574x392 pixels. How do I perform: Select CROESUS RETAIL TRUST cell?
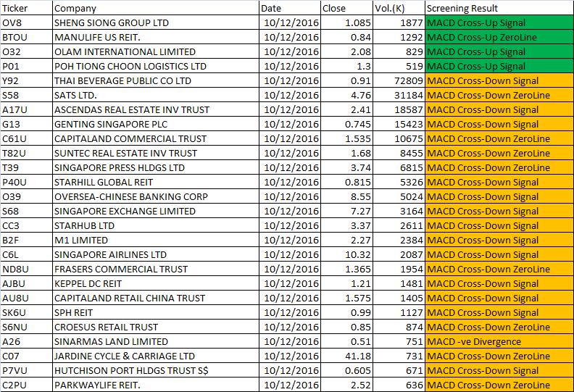click(156, 328)
